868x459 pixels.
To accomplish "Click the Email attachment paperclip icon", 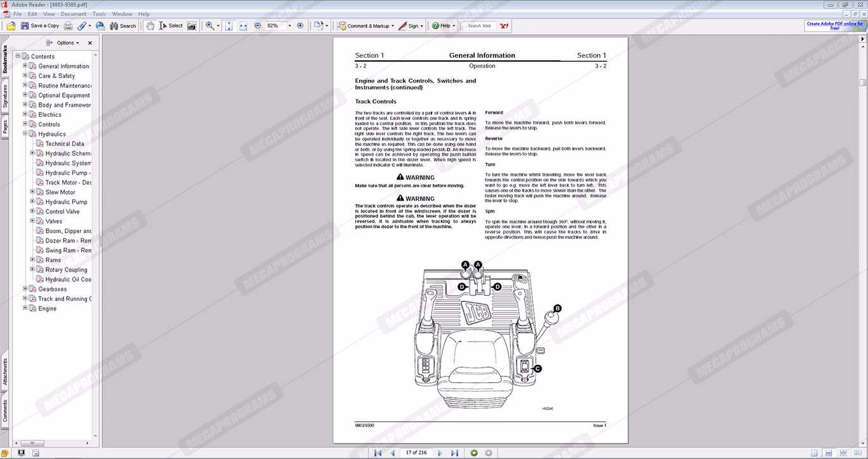I will (x=83, y=26).
